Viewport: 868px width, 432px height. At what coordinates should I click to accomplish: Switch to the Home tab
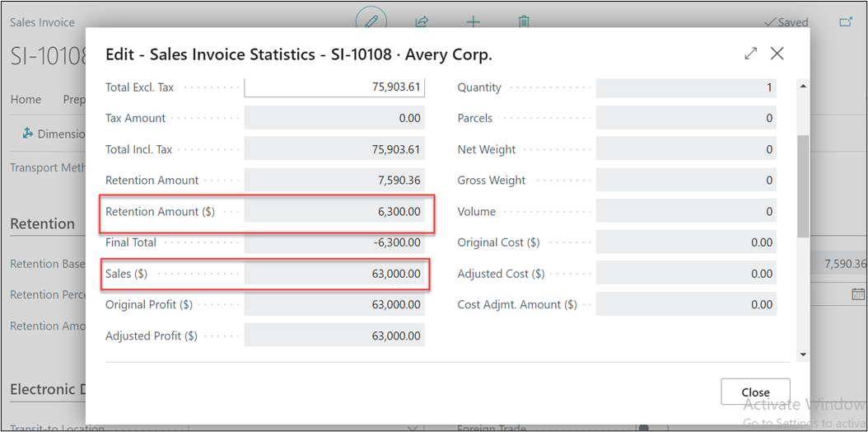(x=26, y=99)
